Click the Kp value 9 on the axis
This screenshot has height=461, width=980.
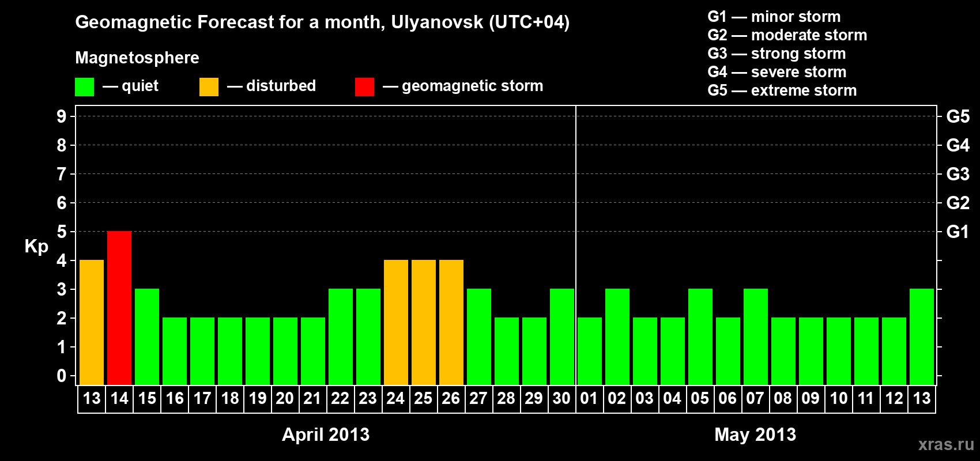click(62, 116)
